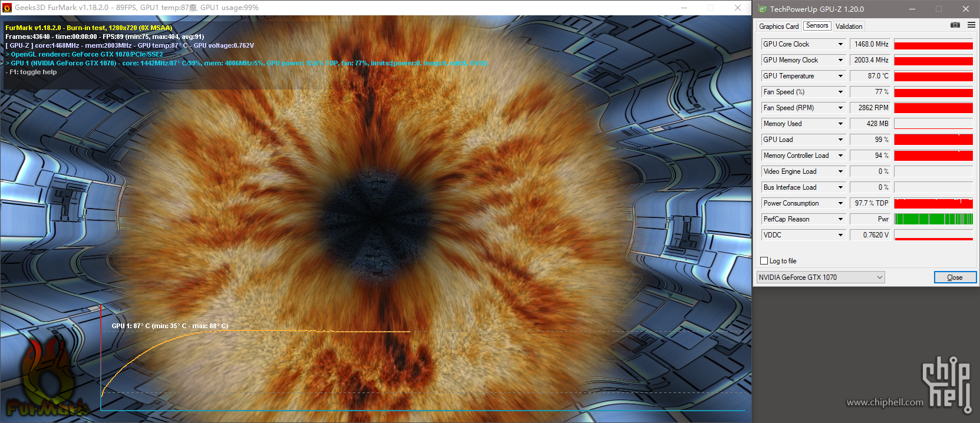Expand the GPU Memory Clock dropdown

pos(840,60)
